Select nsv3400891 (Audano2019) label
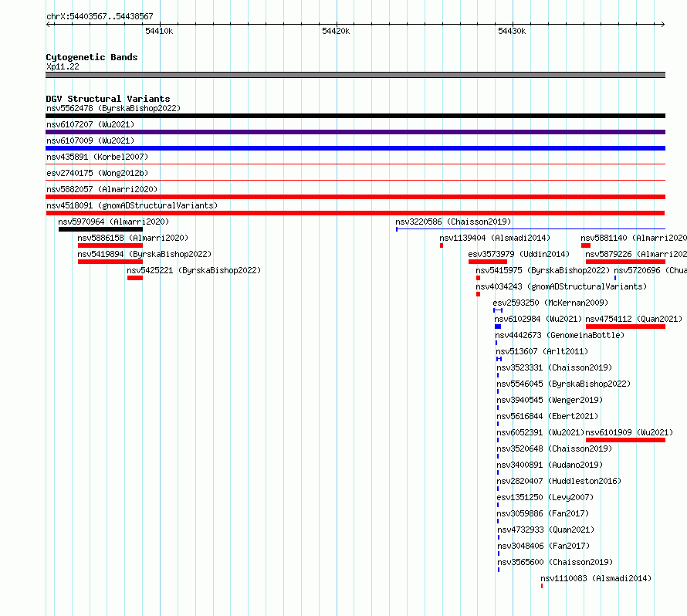This screenshot has width=687, height=616. click(x=550, y=465)
